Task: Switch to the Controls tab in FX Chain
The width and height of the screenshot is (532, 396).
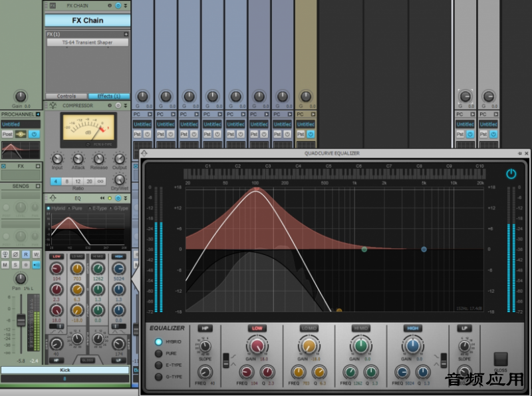Action: (66, 96)
